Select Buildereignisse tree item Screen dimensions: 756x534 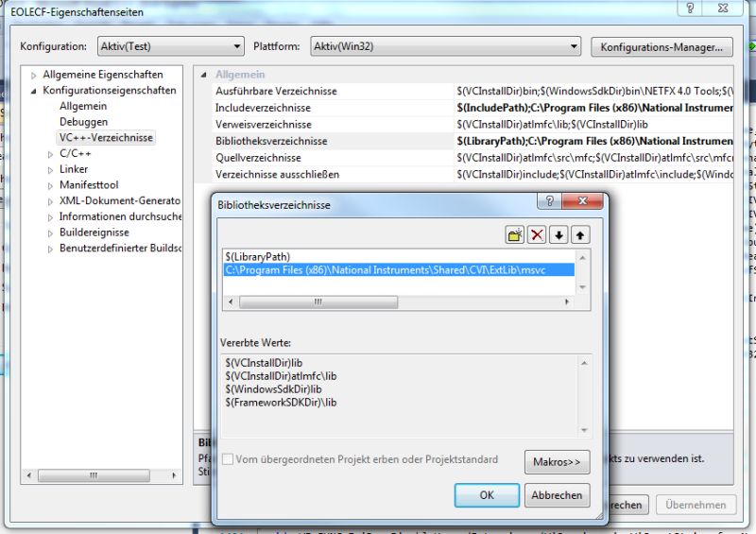tap(94, 233)
